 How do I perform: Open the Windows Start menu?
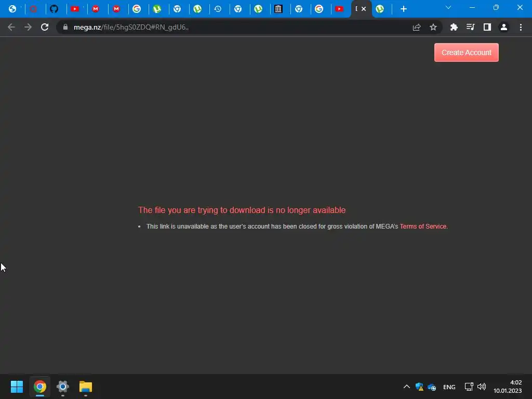tap(17, 387)
